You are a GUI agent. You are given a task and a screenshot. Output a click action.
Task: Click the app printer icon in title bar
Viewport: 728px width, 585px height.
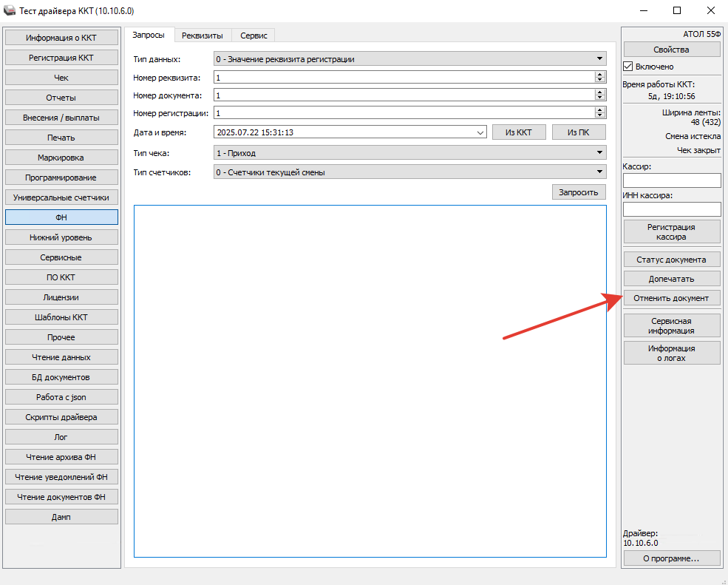(10, 11)
